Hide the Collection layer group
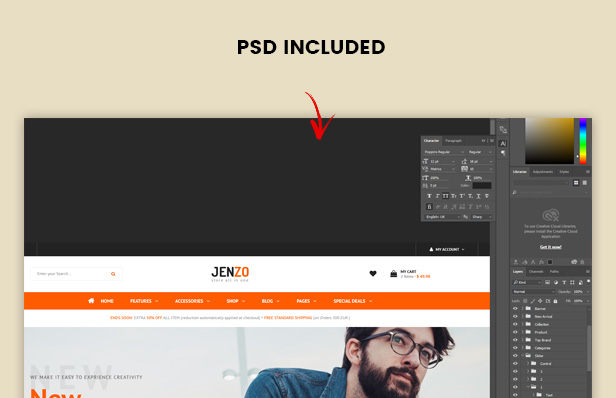 [515, 324]
